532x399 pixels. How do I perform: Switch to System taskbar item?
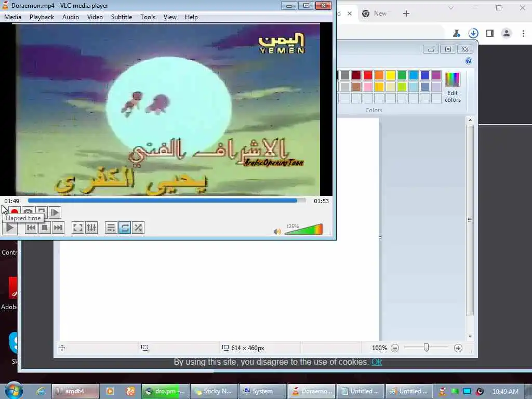262,391
